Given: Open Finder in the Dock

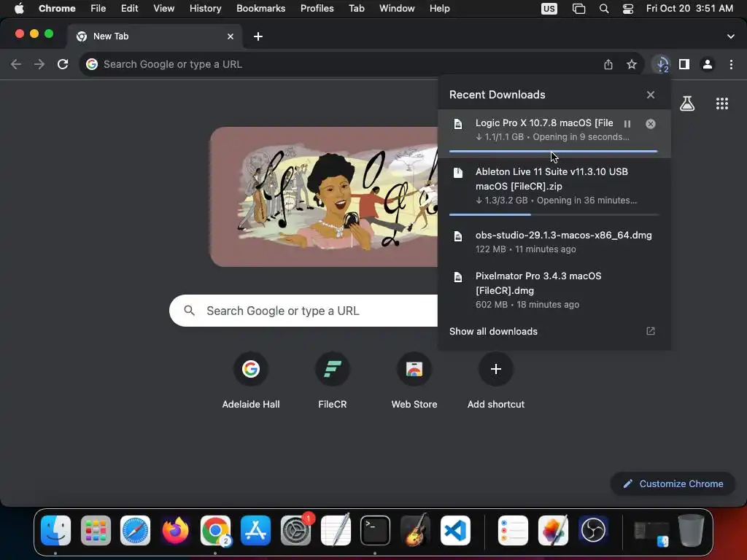Looking at the screenshot, I should (x=55, y=531).
